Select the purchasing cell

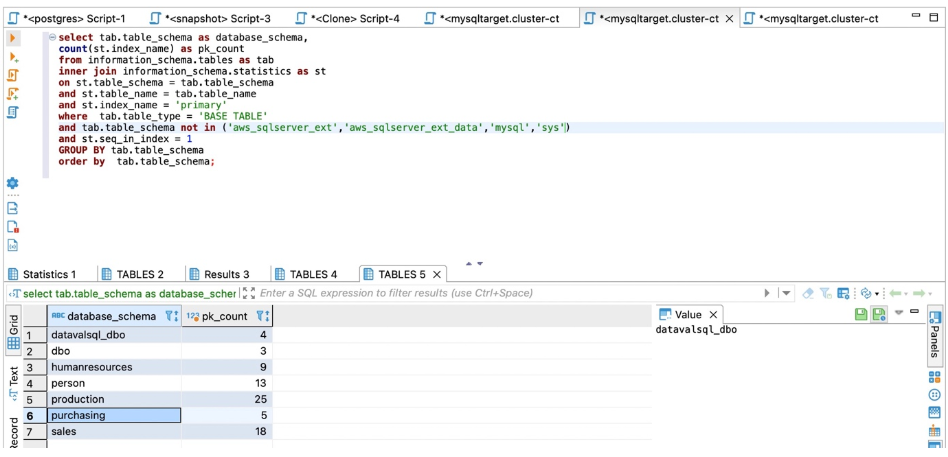point(114,415)
